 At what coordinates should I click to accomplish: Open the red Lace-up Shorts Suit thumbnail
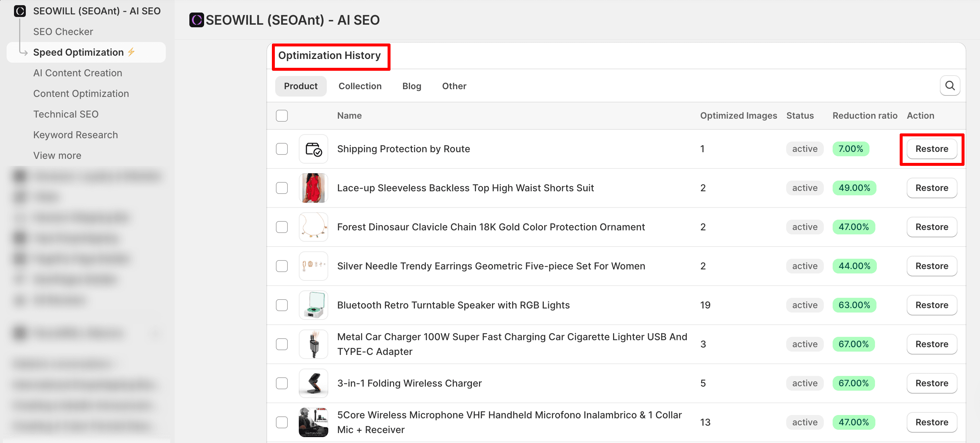click(313, 188)
